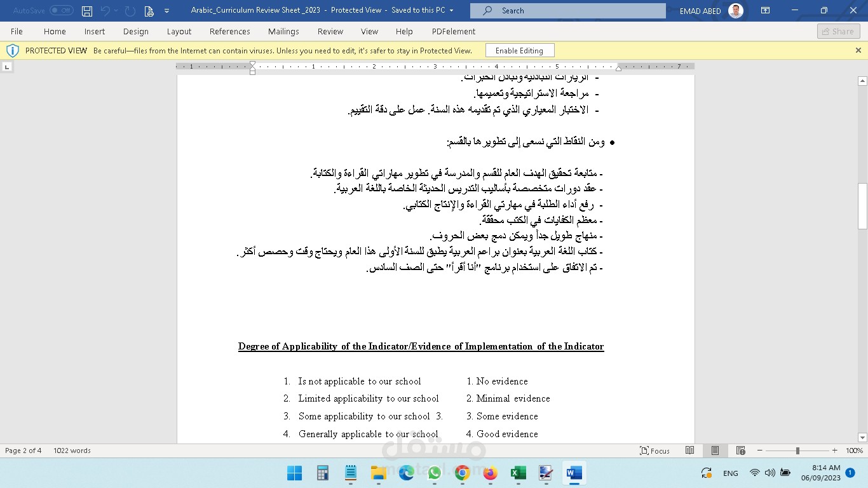Click the zoom in plus button
The image size is (868, 488).
[x=835, y=451]
